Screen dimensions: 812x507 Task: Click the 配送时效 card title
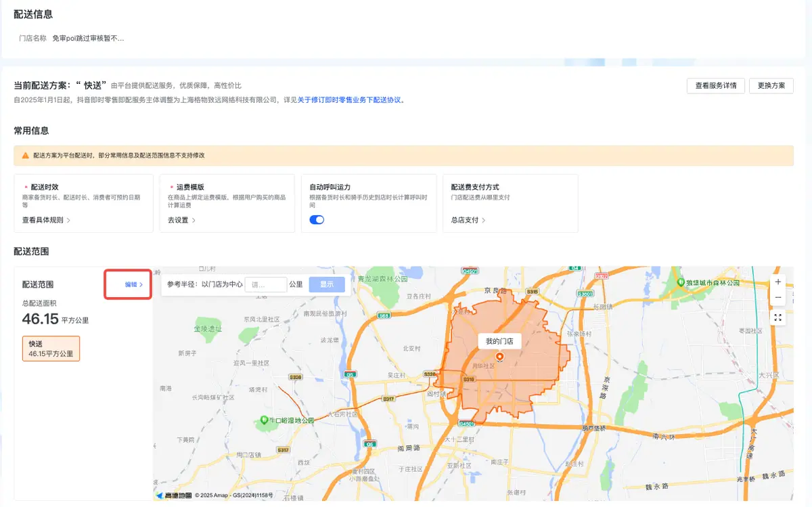tap(45, 187)
